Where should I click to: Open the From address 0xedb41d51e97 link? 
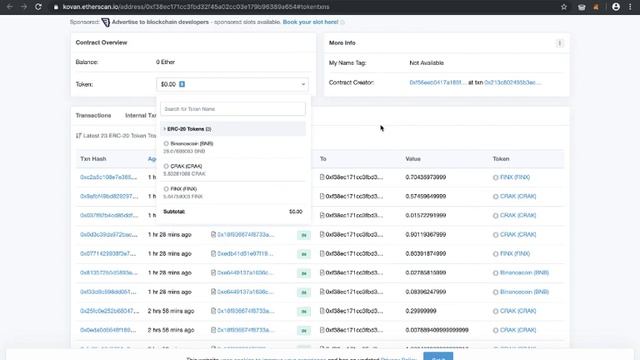coord(245,253)
